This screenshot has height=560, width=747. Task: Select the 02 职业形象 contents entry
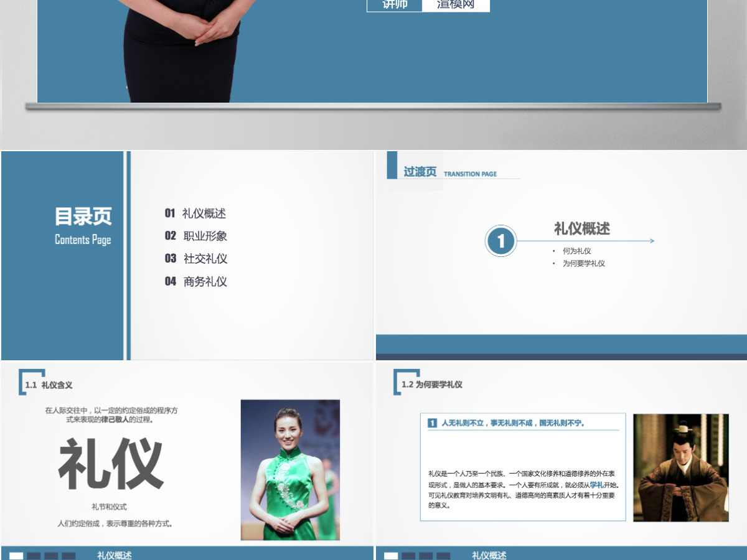click(x=196, y=236)
